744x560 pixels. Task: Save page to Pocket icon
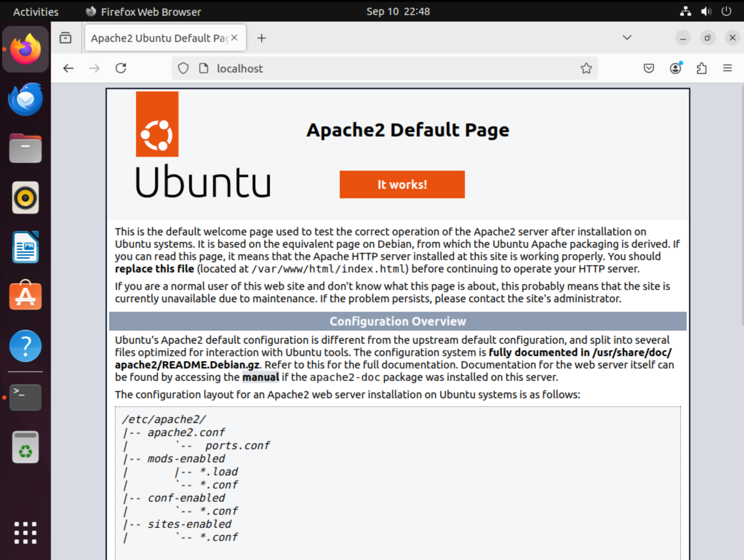point(648,68)
